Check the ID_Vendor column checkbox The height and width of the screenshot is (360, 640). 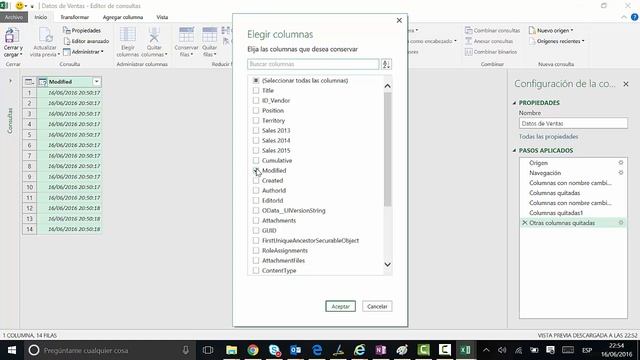(256, 100)
